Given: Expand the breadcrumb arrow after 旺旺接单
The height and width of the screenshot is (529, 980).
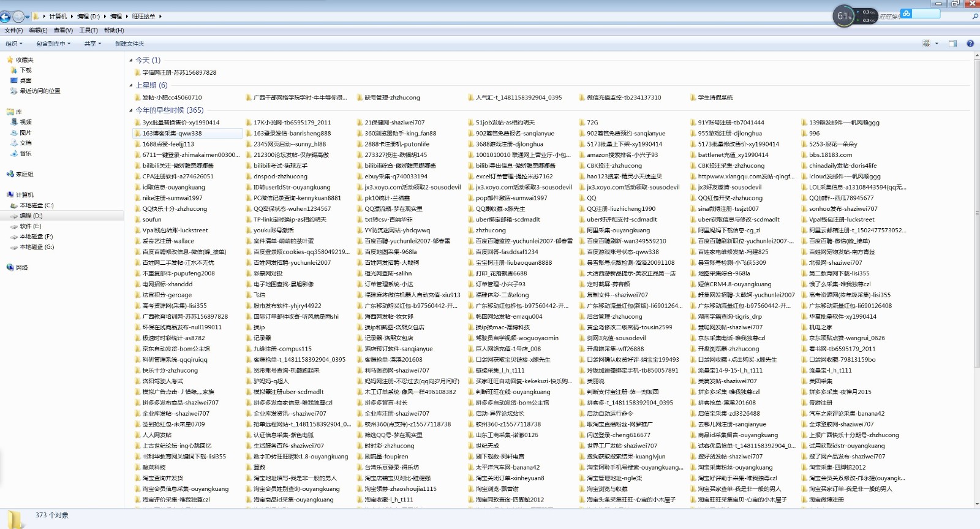Looking at the screenshot, I should (x=160, y=17).
